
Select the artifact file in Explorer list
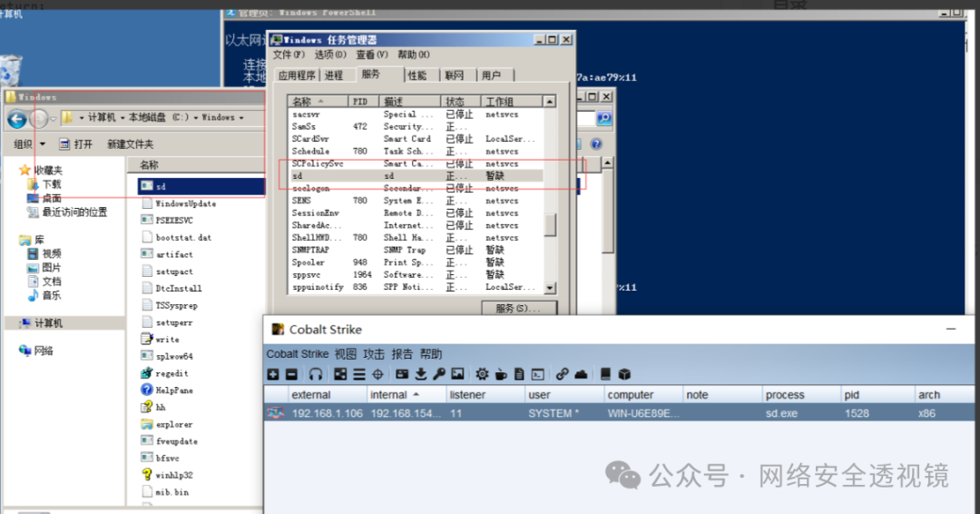[x=174, y=254]
